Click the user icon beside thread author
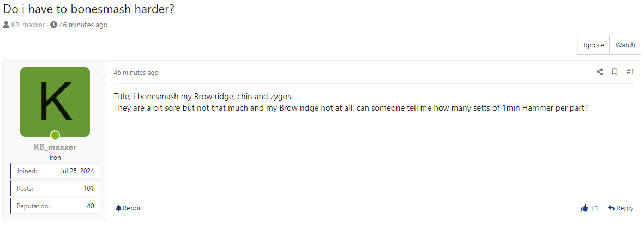Viewport: 644px width, 229px height. click(6, 25)
